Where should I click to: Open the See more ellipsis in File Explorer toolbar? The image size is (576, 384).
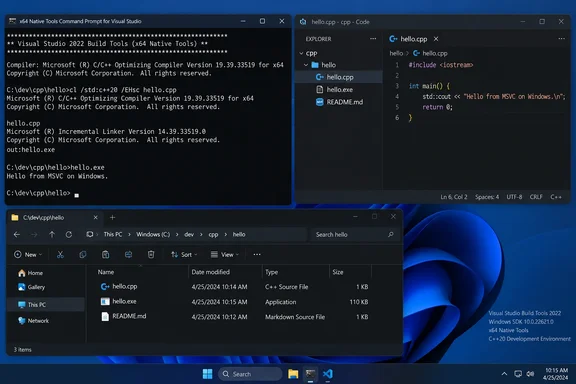(x=257, y=254)
